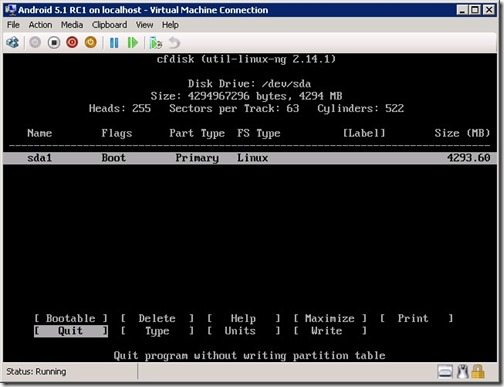This screenshot has width=504, height=387.
Task: Open the View menu
Action: coord(144,25)
